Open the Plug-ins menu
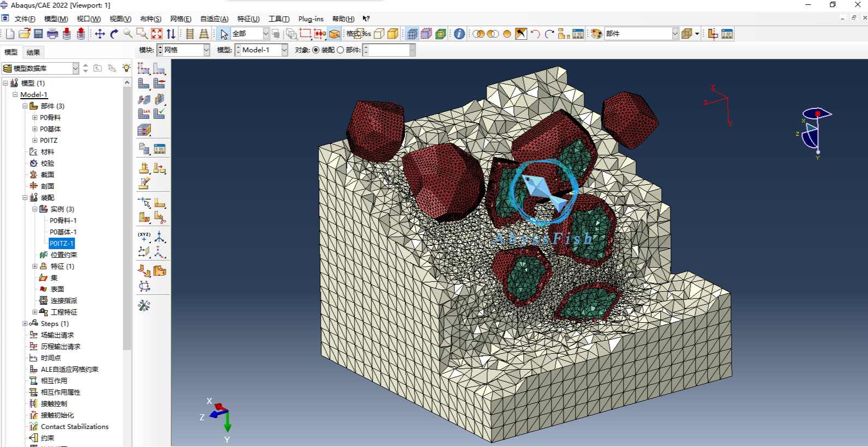The image size is (868, 447). [311, 19]
